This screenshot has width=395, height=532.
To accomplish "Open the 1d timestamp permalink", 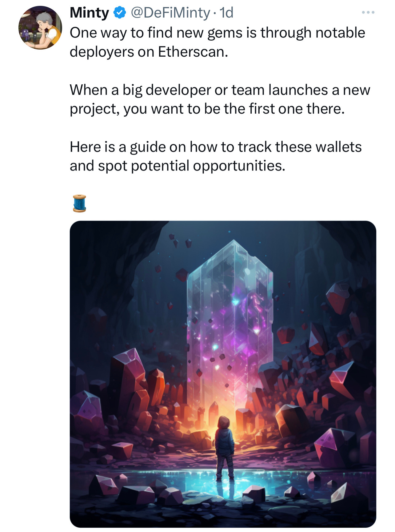I will click(226, 13).
